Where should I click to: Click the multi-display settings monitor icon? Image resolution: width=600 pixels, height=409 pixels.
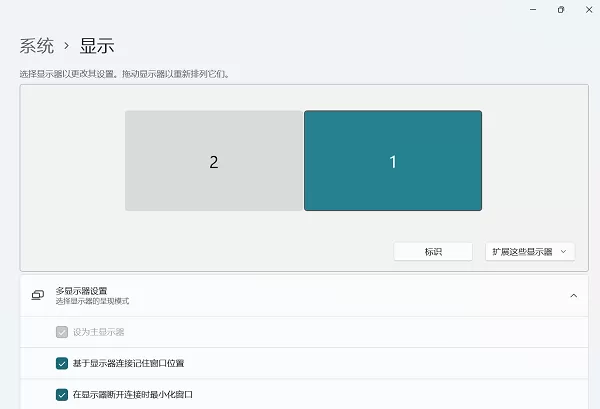coord(38,295)
